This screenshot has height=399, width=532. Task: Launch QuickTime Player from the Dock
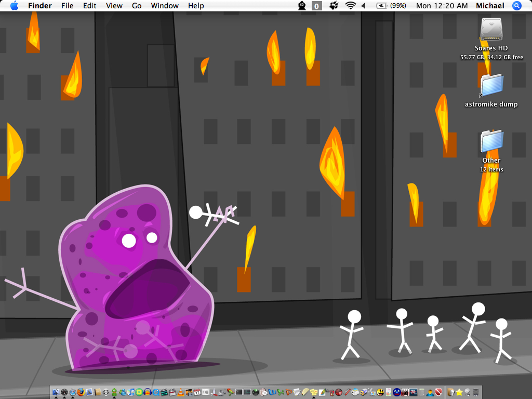(x=156, y=392)
